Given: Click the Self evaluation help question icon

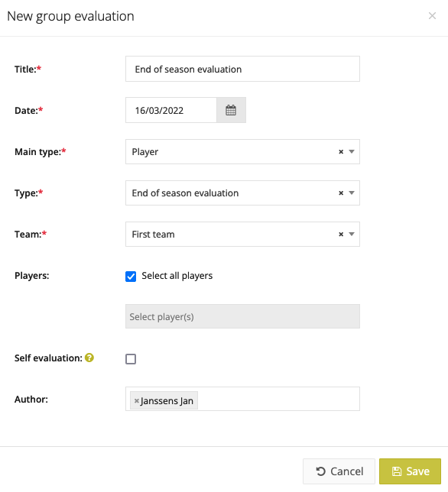Looking at the screenshot, I should (x=89, y=358).
